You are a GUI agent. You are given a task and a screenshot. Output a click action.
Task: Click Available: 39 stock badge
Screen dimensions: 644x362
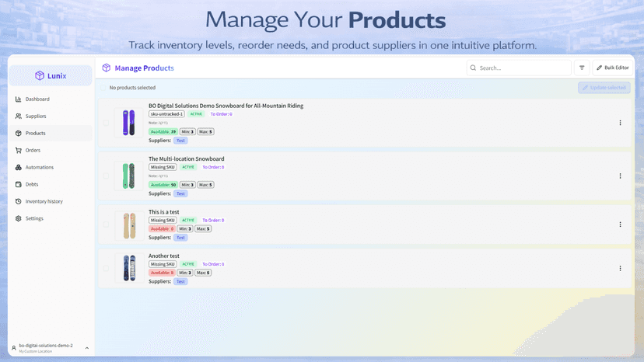pyautogui.click(x=163, y=132)
